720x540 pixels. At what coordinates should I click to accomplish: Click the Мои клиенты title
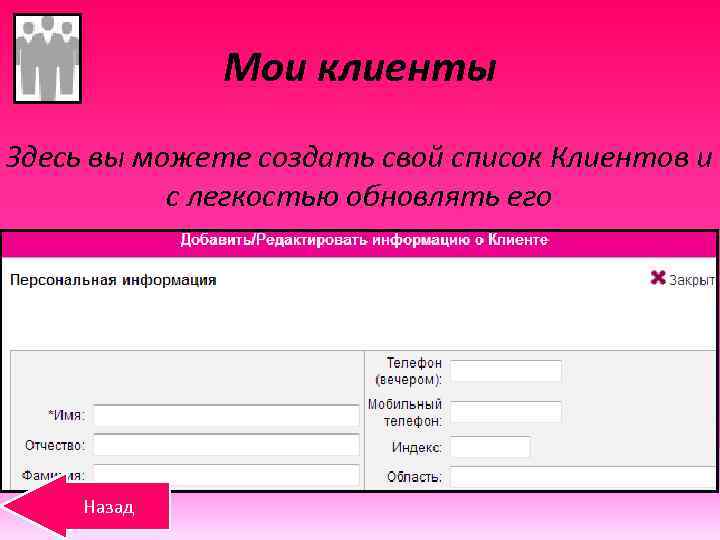(360, 68)
